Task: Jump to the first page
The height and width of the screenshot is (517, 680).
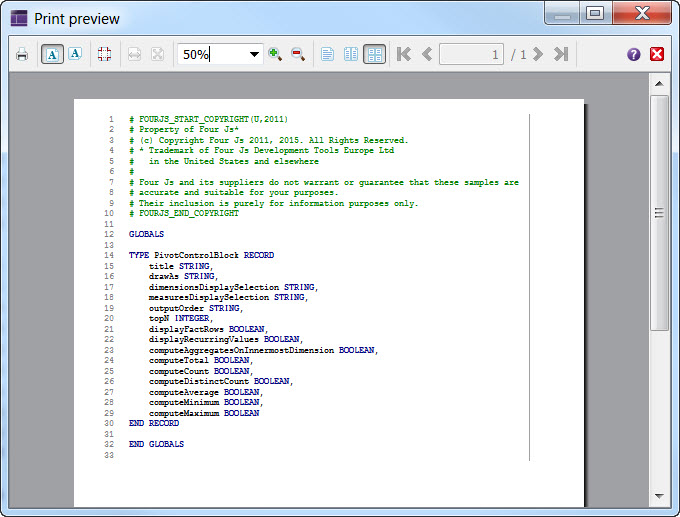Action: tap(404, 54)
